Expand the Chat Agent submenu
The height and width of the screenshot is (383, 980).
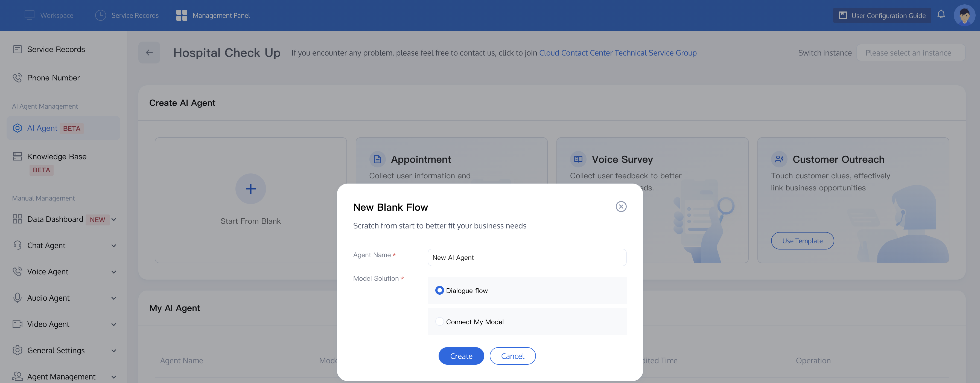pyautogui.click(x=114, y=246)
